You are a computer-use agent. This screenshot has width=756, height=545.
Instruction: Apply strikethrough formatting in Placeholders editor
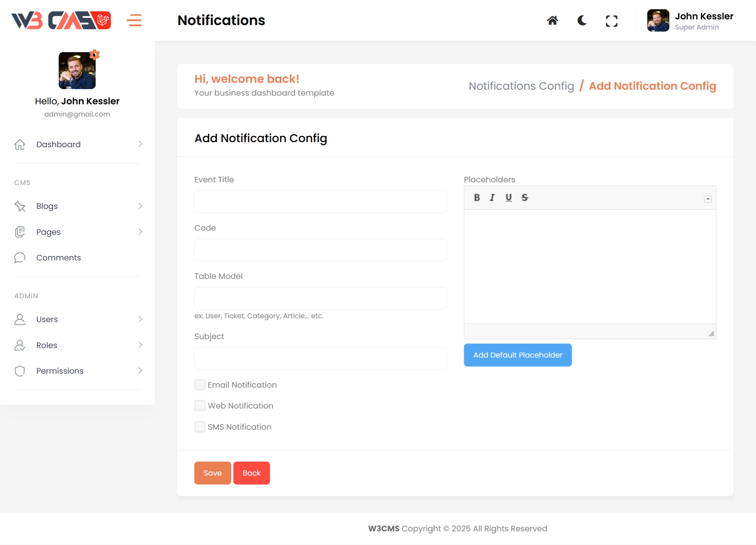tap(524, 198)
